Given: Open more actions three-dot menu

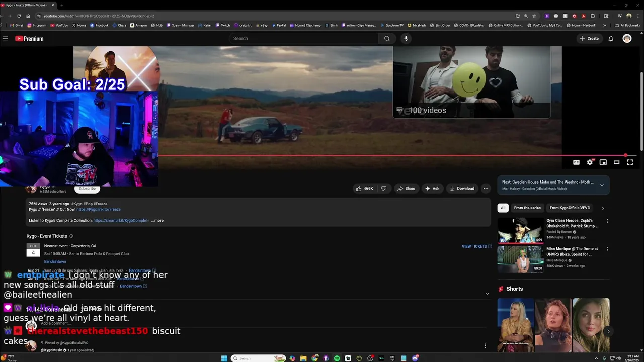Looking at the screenshot, I should pos(486,189).
